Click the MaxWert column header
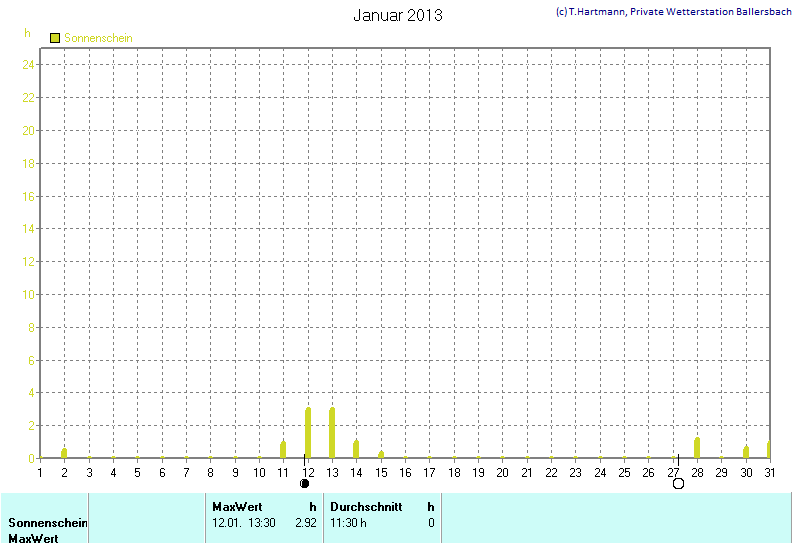The width and height of the screenshot is (800, 543). pos(237,507)
